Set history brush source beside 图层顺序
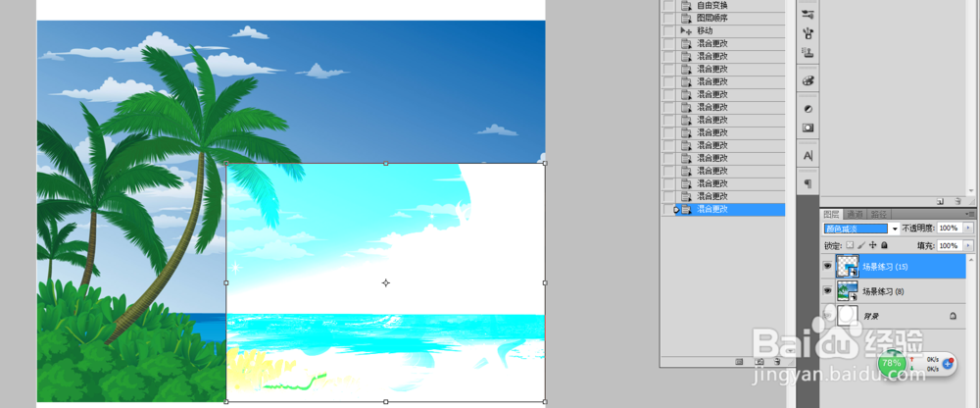The height and width of the screenshot is (408, 980). click(668, 19)
